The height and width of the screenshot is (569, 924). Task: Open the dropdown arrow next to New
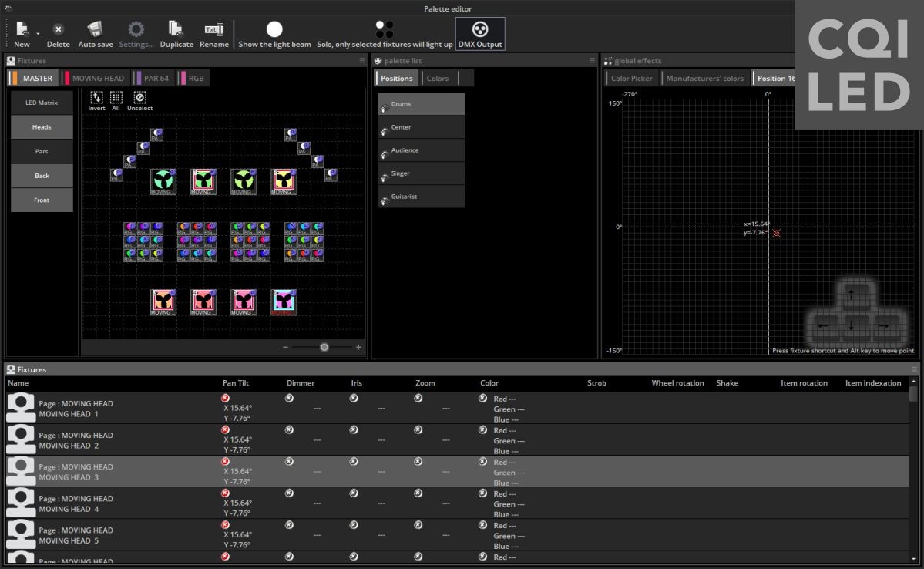pyautogui.click(x=38, y=34)
